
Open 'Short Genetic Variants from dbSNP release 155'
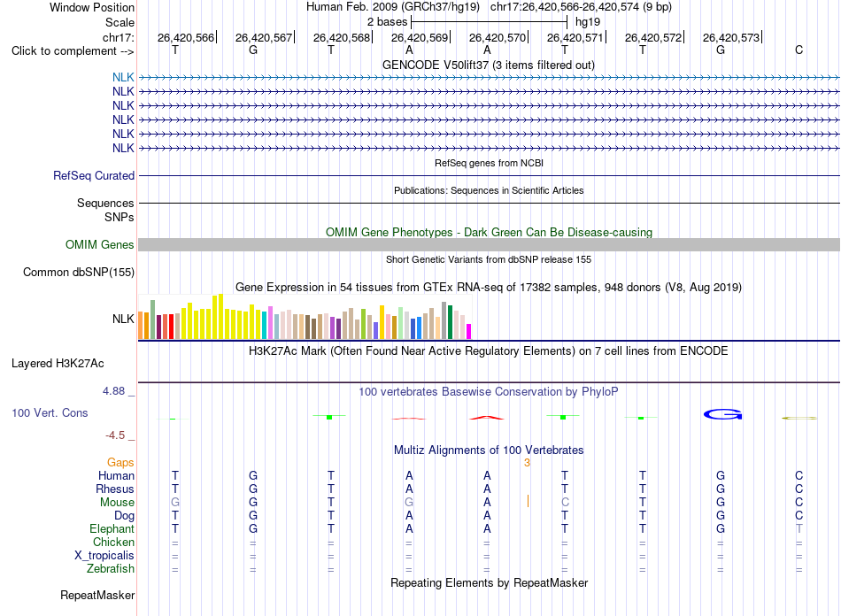pyautogui.click(x=489, y=259)
